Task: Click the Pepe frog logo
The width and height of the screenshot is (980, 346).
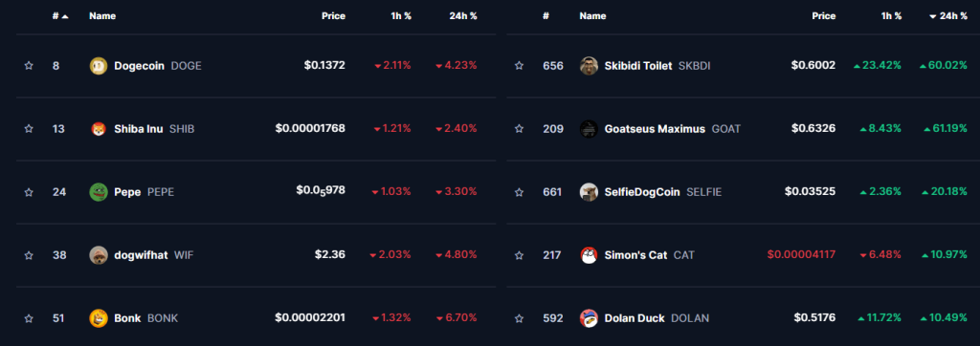Action: [99, 192]
